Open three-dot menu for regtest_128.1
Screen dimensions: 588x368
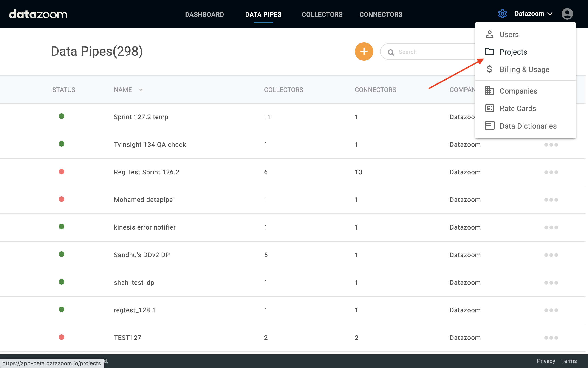tap(551, 310)
